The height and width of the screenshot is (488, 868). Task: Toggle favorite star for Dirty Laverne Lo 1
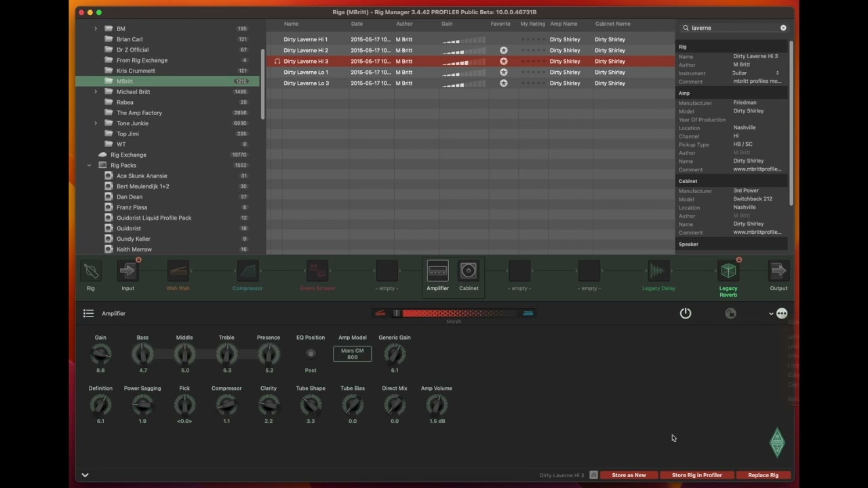pyautogui.click(x=503, y=72)
